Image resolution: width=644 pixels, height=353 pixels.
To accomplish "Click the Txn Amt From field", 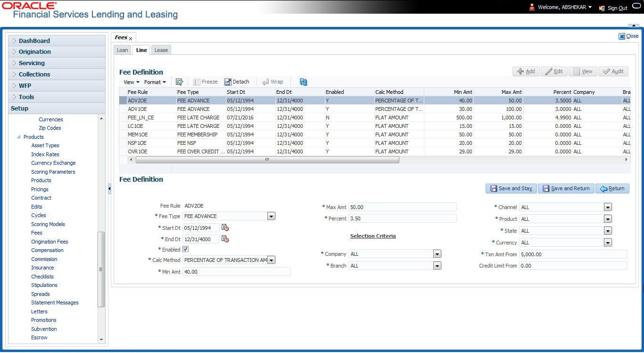I will coord(573,254).
